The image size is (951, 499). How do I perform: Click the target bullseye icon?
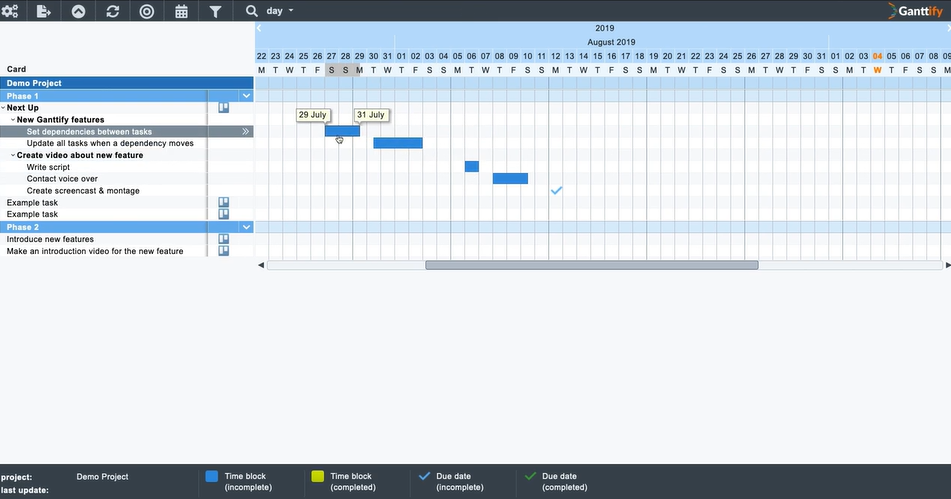pos(147,11)
